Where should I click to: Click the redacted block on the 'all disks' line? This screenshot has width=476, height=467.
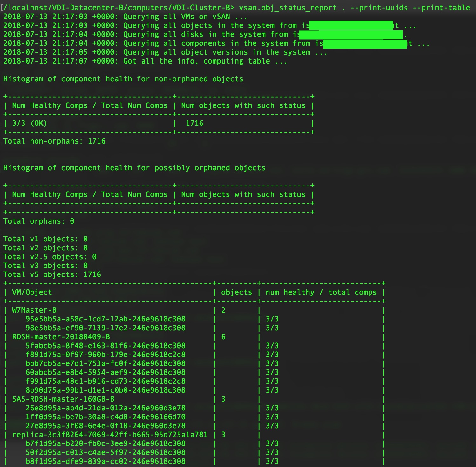coord(351,35)
